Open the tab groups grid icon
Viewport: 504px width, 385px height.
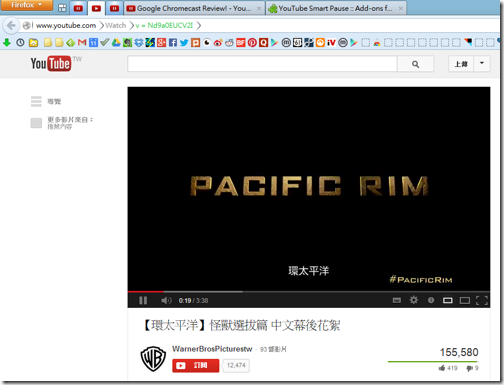point(62,8)
